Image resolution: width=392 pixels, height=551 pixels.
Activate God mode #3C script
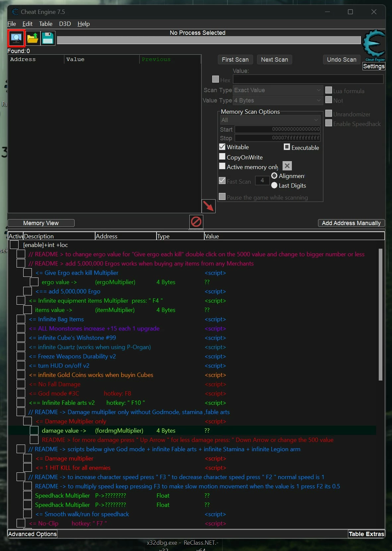(21, 394)
